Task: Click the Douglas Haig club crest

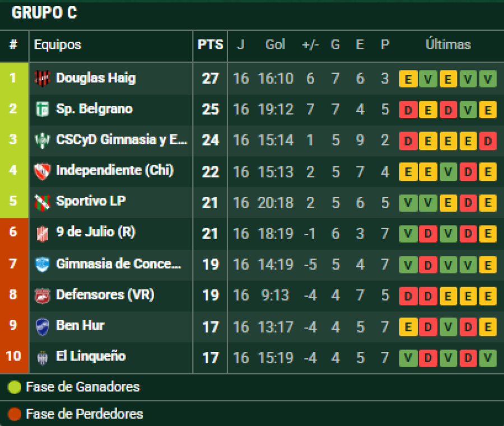Action: (42, 78)
